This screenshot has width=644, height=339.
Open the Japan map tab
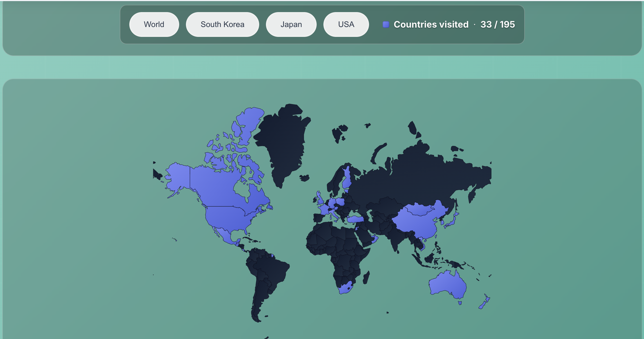pos(291,24)
